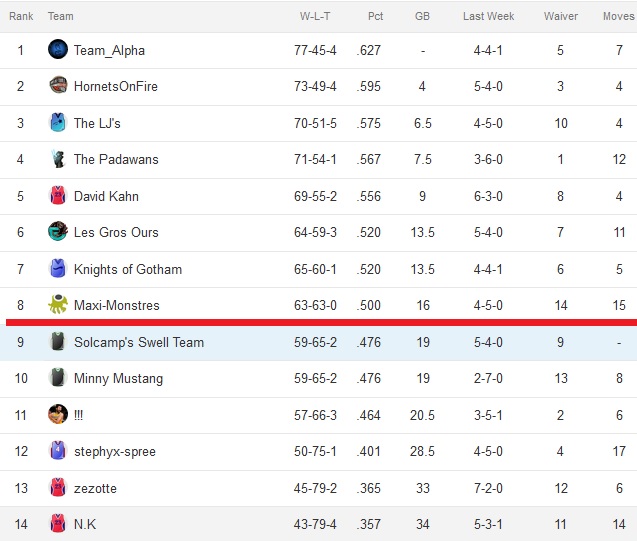
Task: Click the stephyx-spree jersey icon
Action: click(x=58, y=450)
